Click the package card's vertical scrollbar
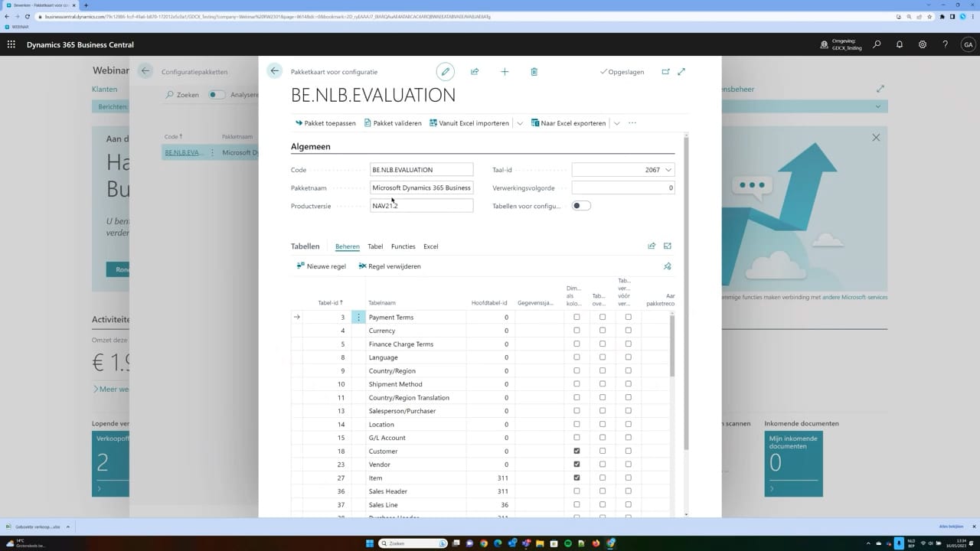 [x=686, y=291]
